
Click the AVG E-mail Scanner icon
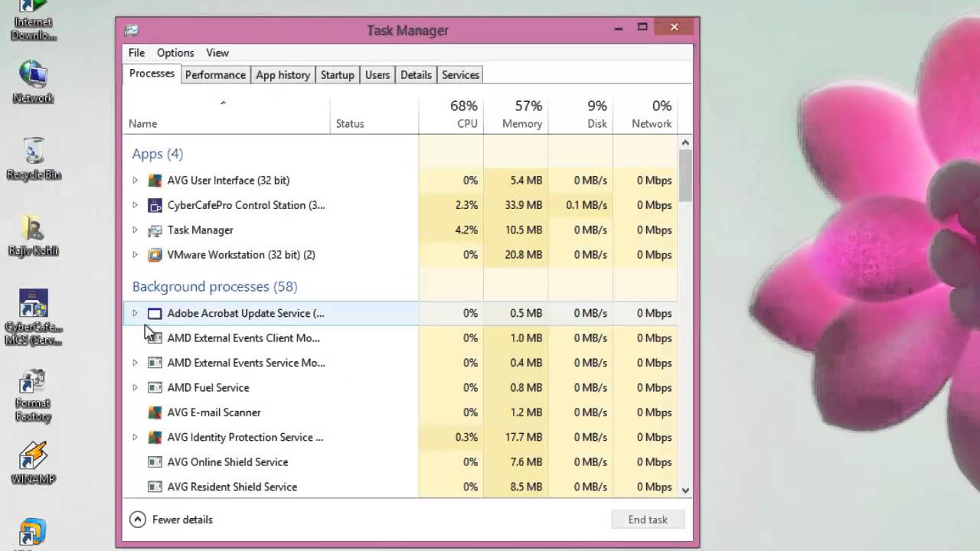pos(155,412)
